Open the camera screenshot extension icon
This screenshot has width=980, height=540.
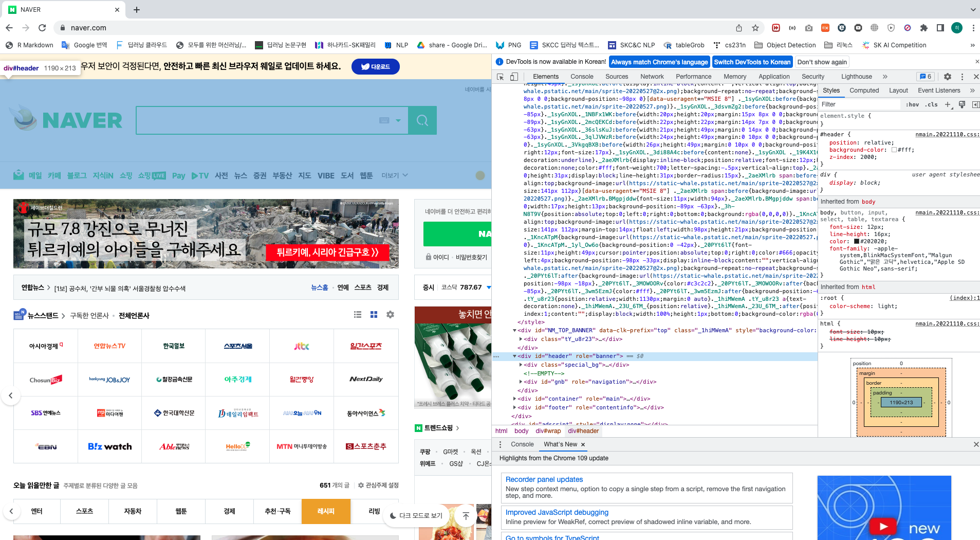(x=809, y=28)
